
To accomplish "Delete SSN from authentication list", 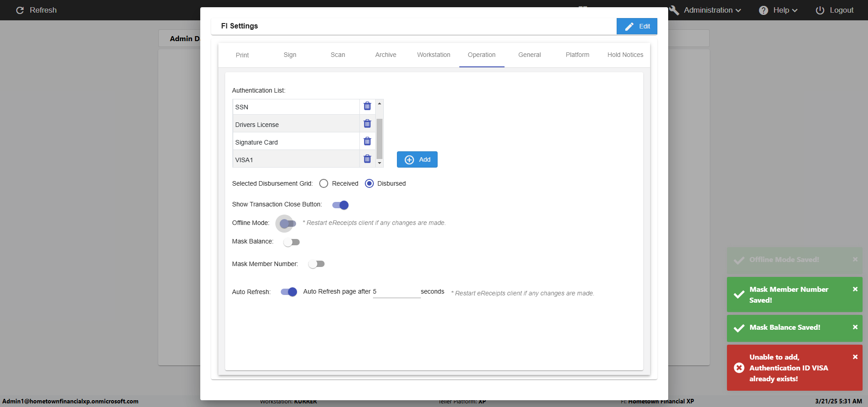I will point(367,106).
